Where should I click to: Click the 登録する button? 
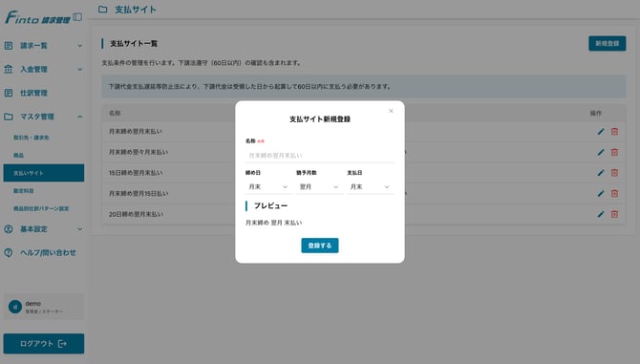pyautogui.click(x=320, y=246)
